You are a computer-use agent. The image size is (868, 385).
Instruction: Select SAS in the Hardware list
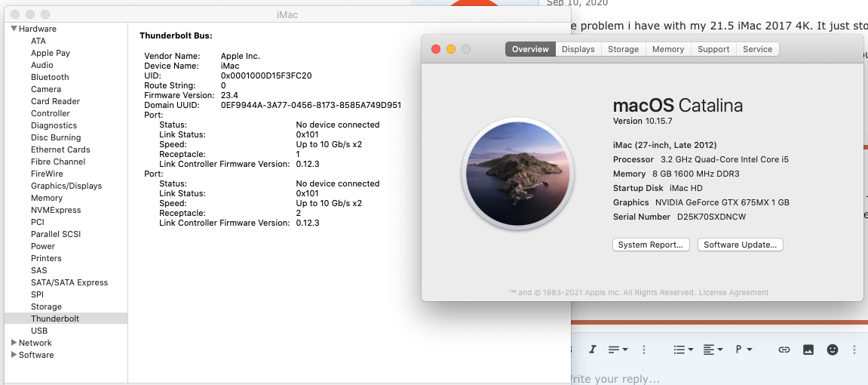click(x=38, y=270)
